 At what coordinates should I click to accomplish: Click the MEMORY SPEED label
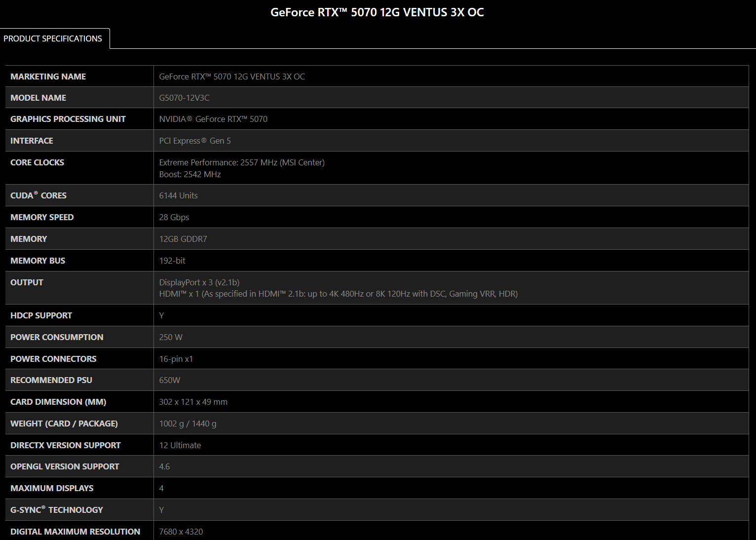[42, 217]
